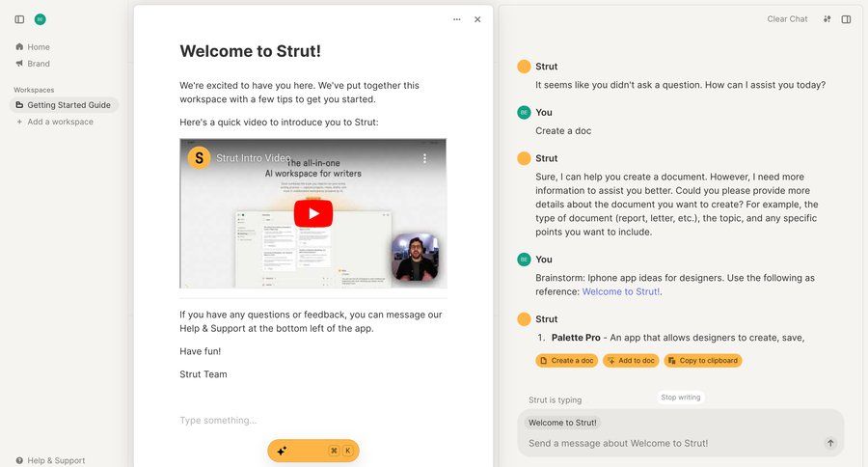This screenshot has width=868, height=467.
Task: Open the chat settings sliders icon
Action: pos(827,19)
